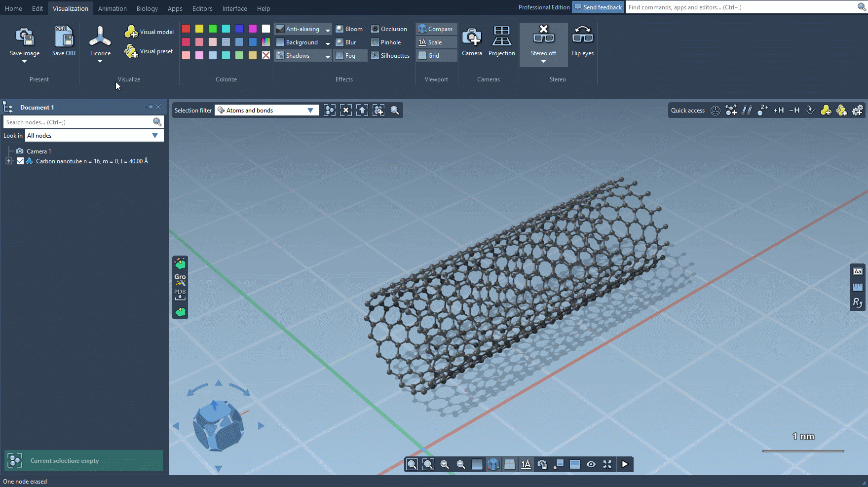Click the play button in bottom toolbar
This screenshot has height=487, width=868.
pyautogui.click(x=625, y=464)
